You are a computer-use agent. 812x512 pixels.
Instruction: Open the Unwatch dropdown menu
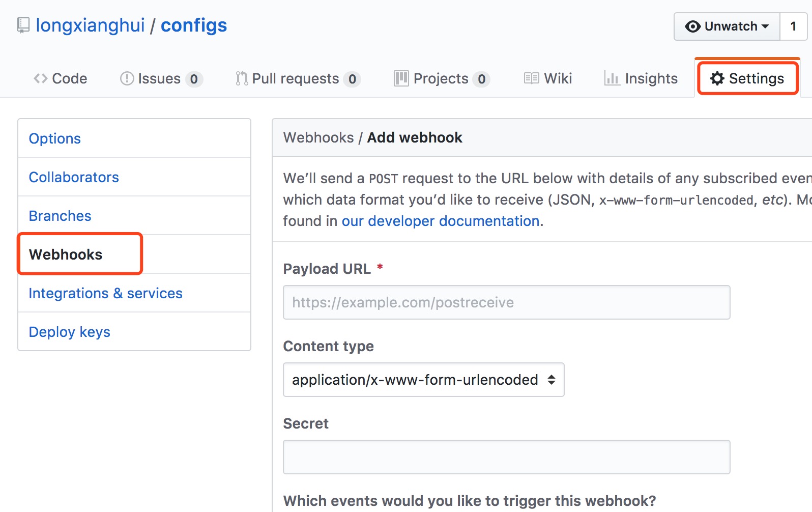click(727, 26)
